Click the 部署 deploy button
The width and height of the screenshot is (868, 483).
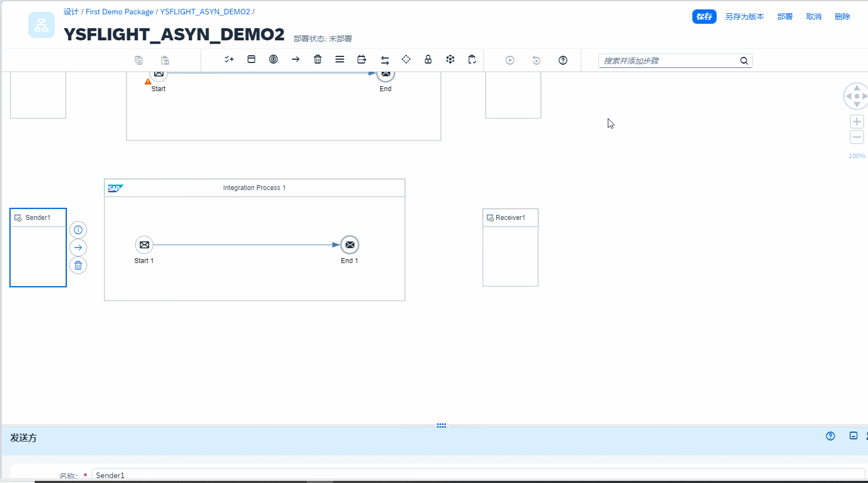tap(785, 17)
